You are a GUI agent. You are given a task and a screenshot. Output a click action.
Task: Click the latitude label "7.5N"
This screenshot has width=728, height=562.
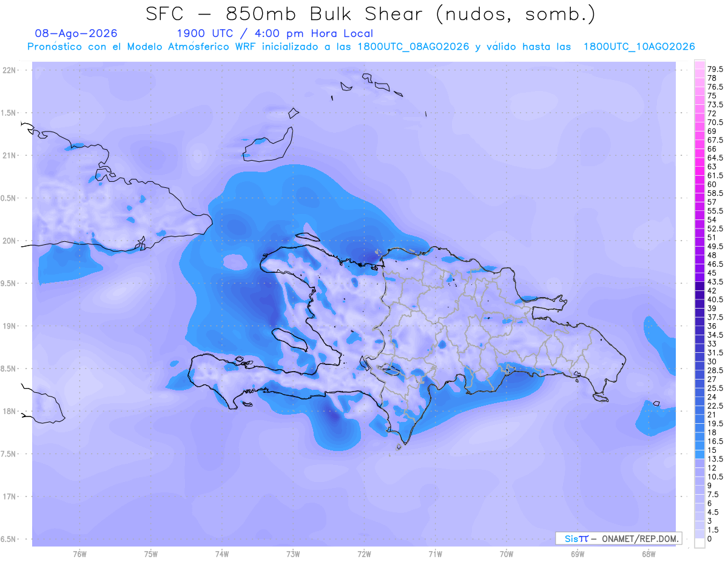click(9, 453)
